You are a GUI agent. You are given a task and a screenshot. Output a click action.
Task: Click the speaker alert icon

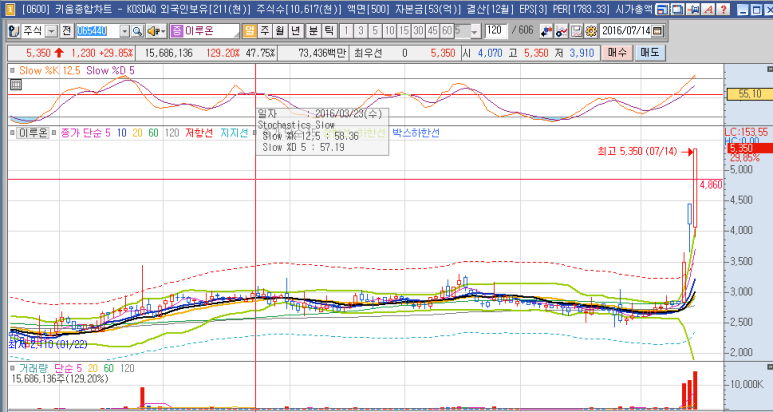tap(156, 32)
